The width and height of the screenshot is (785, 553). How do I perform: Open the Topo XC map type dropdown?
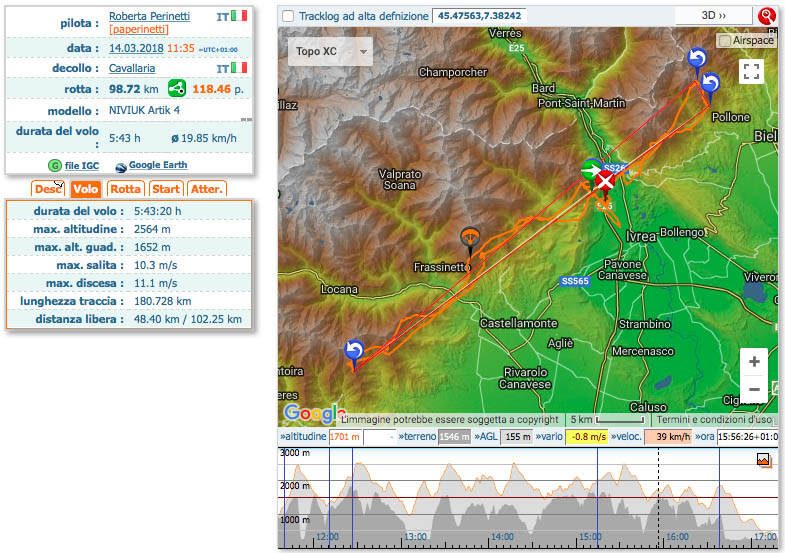click(x=330, y=51)
